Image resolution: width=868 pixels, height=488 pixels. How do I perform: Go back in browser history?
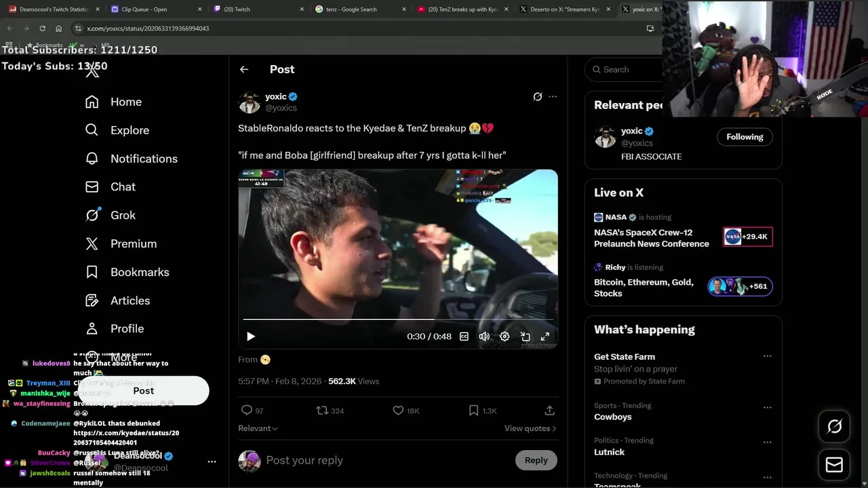click(x=9, y=28)
